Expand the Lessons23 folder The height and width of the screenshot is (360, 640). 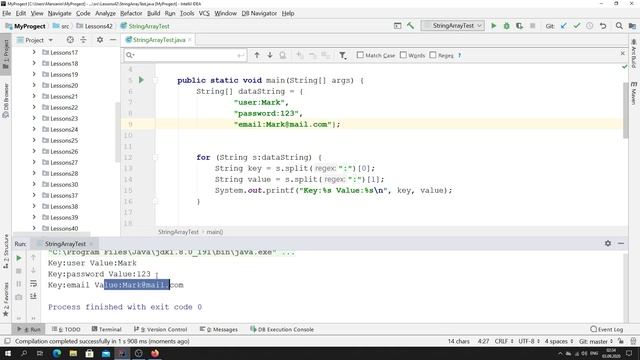coord(34,118)
